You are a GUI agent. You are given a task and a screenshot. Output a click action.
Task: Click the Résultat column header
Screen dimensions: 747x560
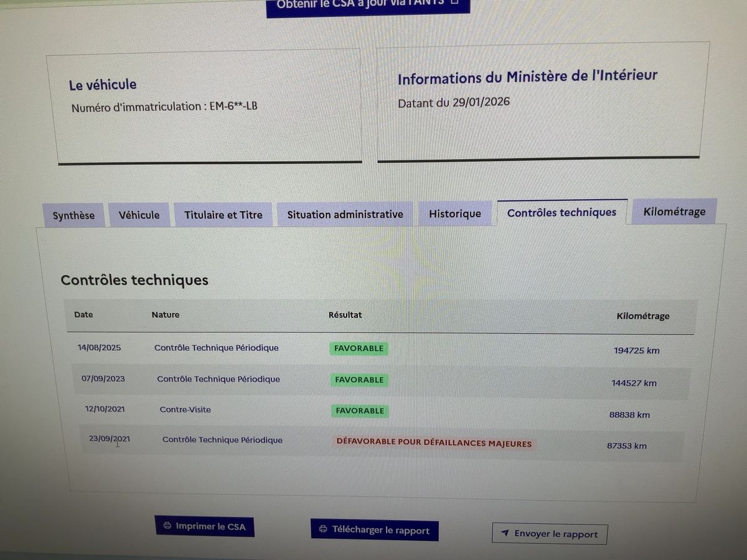[x=345, y=315]
